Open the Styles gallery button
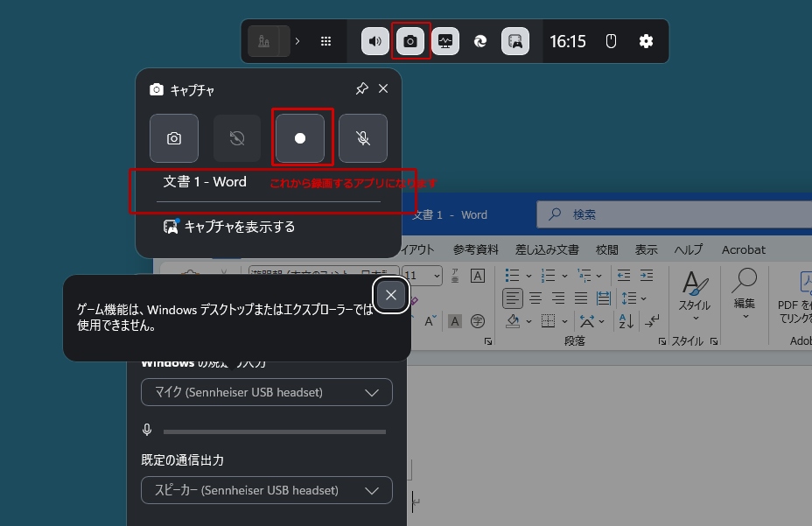Viewport: 812px width, 526px height. click(x=695, y=294)
